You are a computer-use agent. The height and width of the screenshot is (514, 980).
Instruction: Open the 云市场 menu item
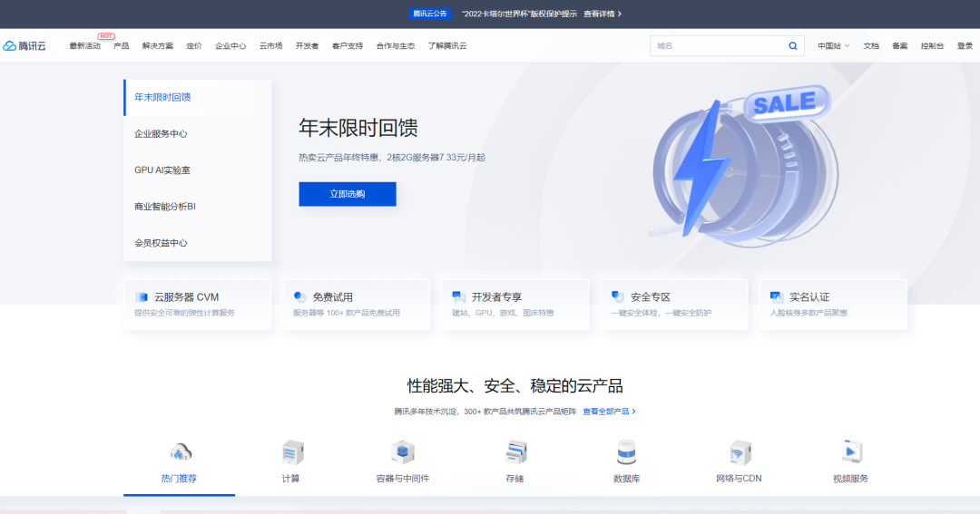pyautogui.click(x=270, y=45)
